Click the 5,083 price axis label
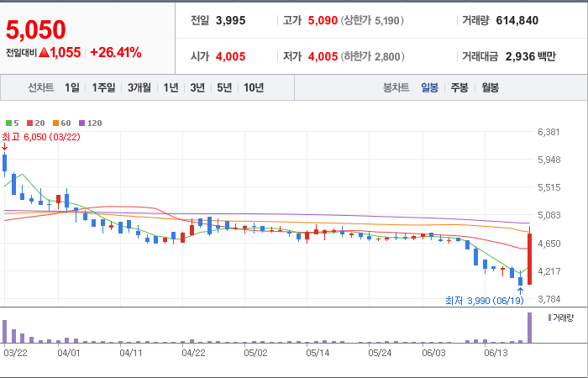The width and height of the screenshot is (588, 378). click(549, 215)
